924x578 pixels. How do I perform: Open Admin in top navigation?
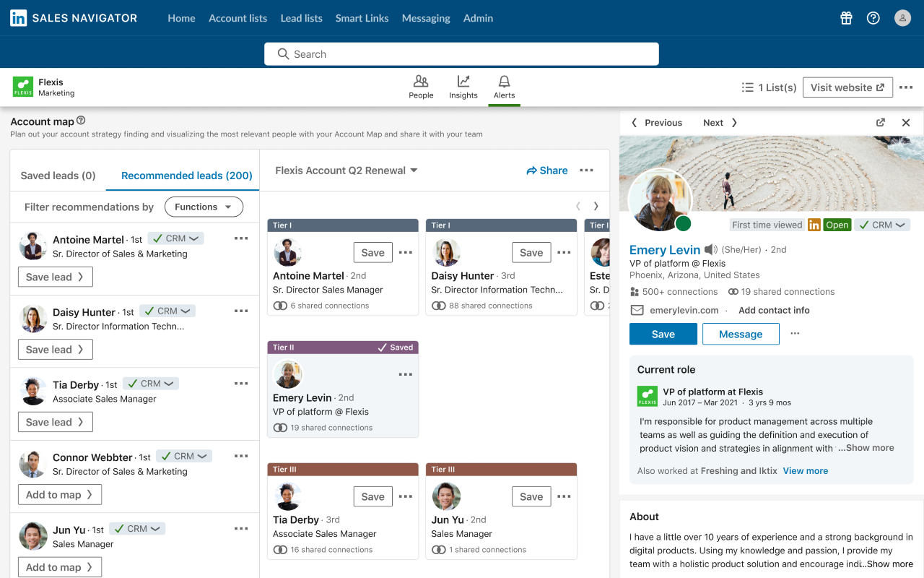(478, 18)
